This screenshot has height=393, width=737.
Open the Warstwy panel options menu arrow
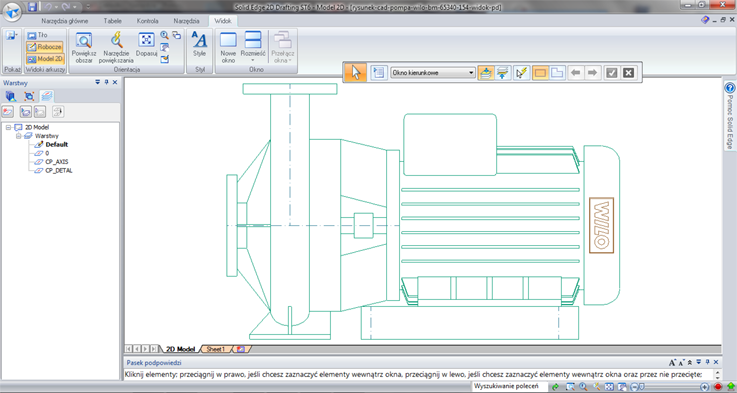pyautogui.click(x=98, y=82)
